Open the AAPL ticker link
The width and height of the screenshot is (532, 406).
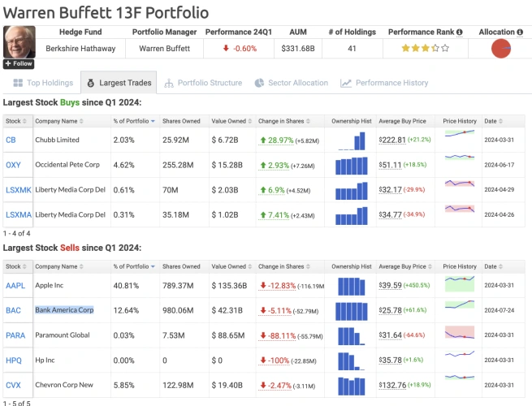pyautogui.click(x=15, y=286)
